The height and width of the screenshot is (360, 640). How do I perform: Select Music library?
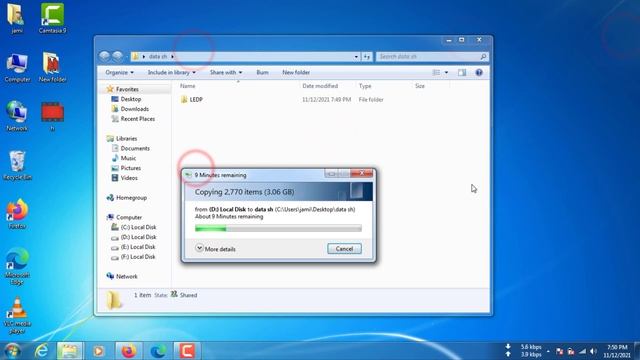pyautogui.click(x=128, y=158)
